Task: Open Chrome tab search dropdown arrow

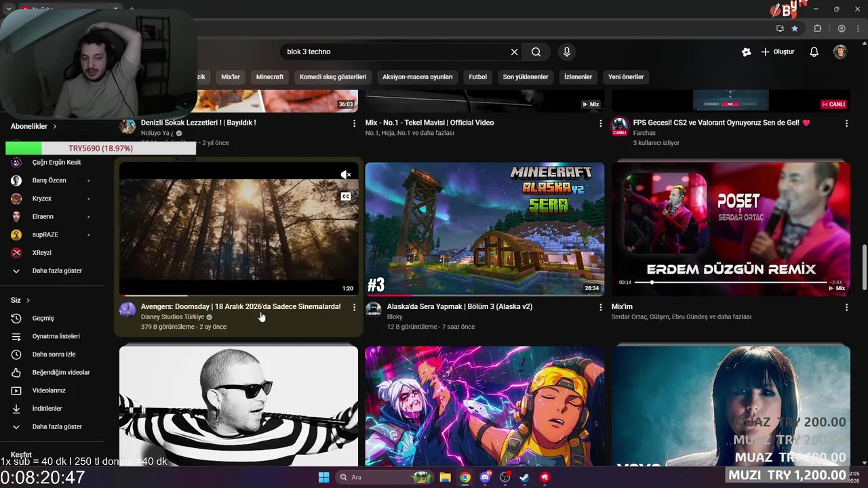Action: [x=9, y=9]
